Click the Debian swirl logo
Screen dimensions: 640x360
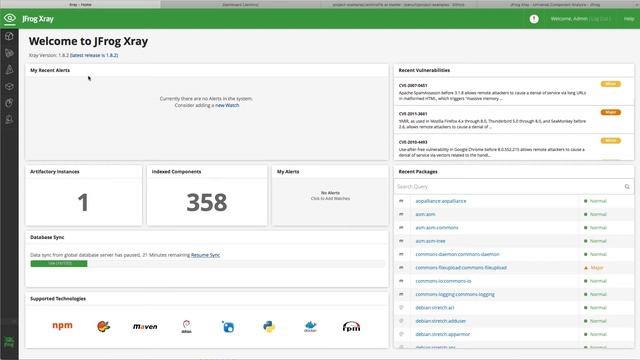click(187, 326)
